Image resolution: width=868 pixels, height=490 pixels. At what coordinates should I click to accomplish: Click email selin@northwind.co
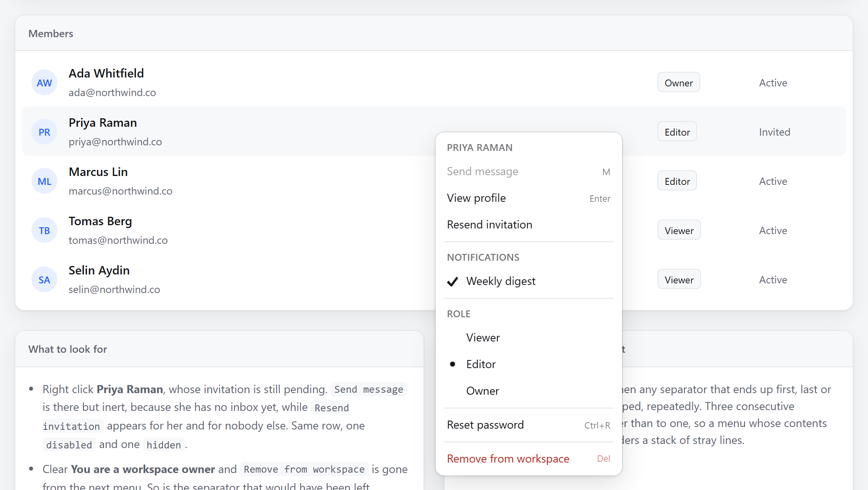(x=114, y=289)
